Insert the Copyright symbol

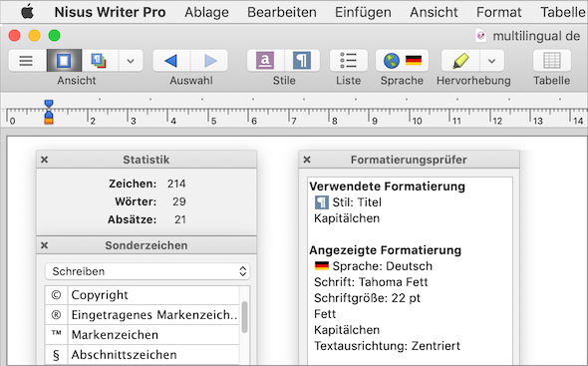(x=142, y=295)
